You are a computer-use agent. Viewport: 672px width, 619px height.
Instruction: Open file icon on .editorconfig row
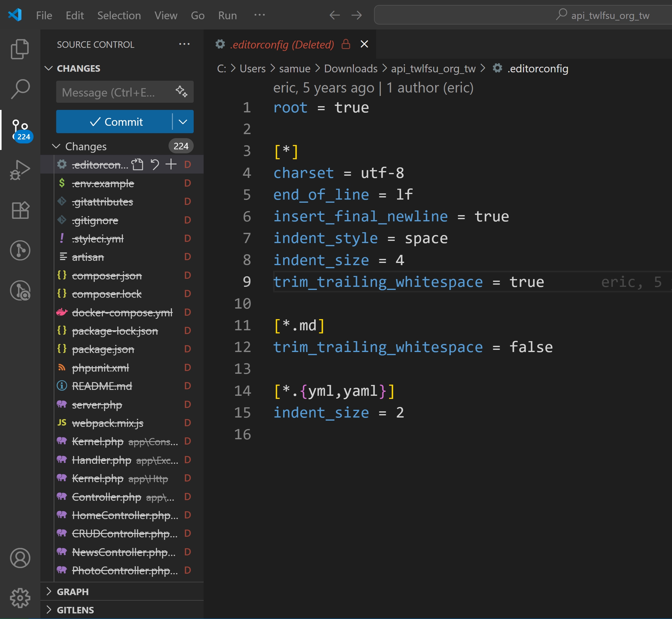point(137,165)
